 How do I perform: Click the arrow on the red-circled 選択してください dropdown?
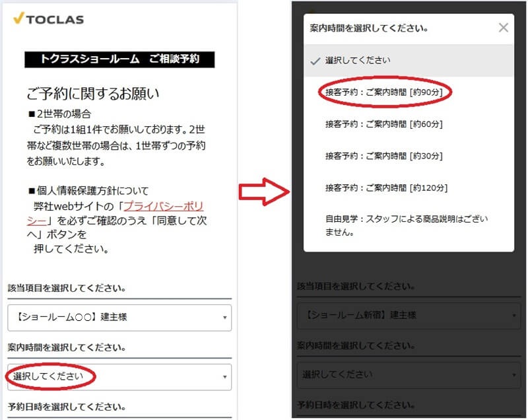pos(226,377)
